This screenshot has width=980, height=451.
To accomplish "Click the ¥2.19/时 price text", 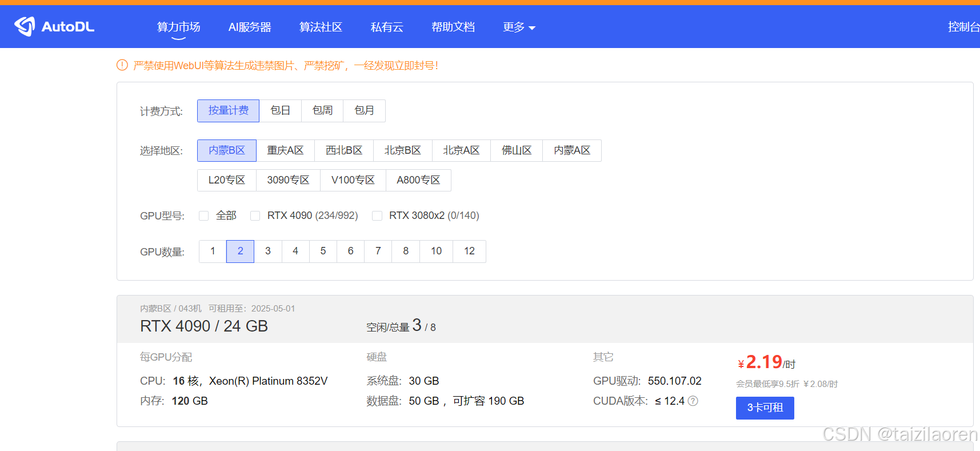I will click(766, 362).
